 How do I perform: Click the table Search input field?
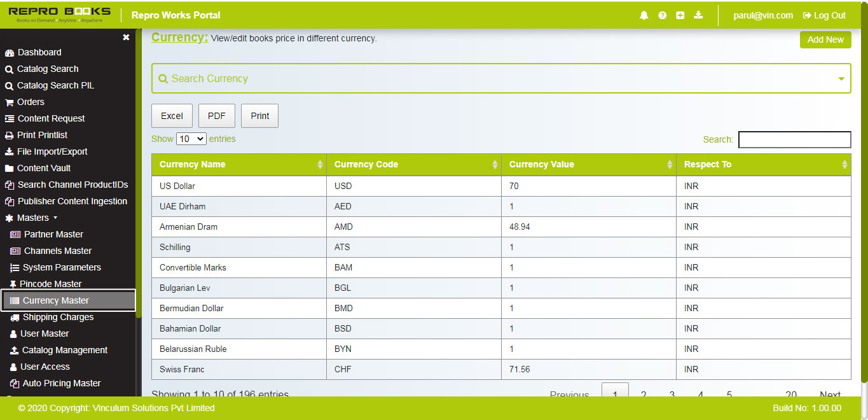click(x=794, y=139)
